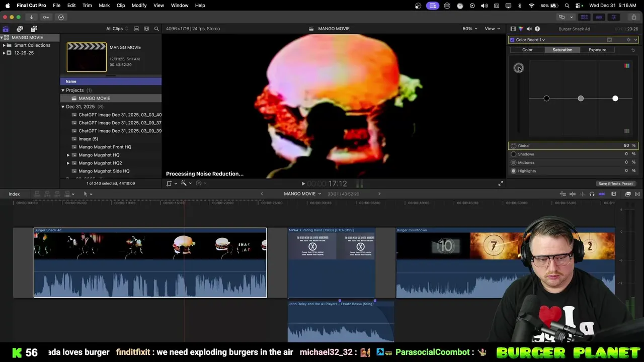Expand the 12-29-25 event
This screenshot has width=644, height=362.
4,53
